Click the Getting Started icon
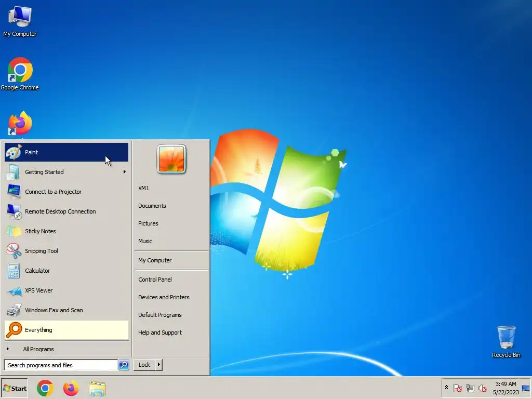532x399 pixels. pos(13,172)
